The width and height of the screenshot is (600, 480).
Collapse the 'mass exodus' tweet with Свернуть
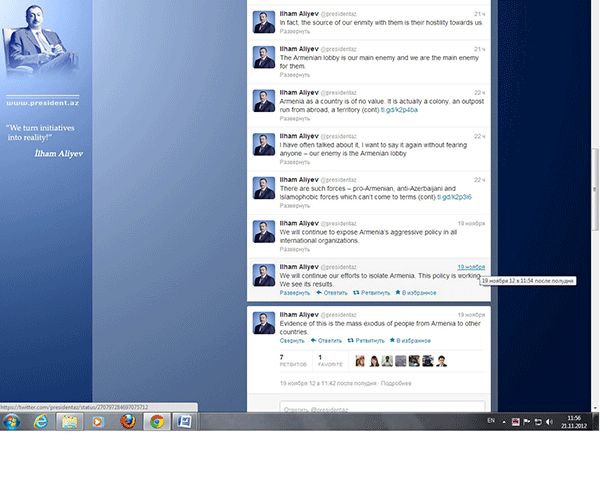292,341
